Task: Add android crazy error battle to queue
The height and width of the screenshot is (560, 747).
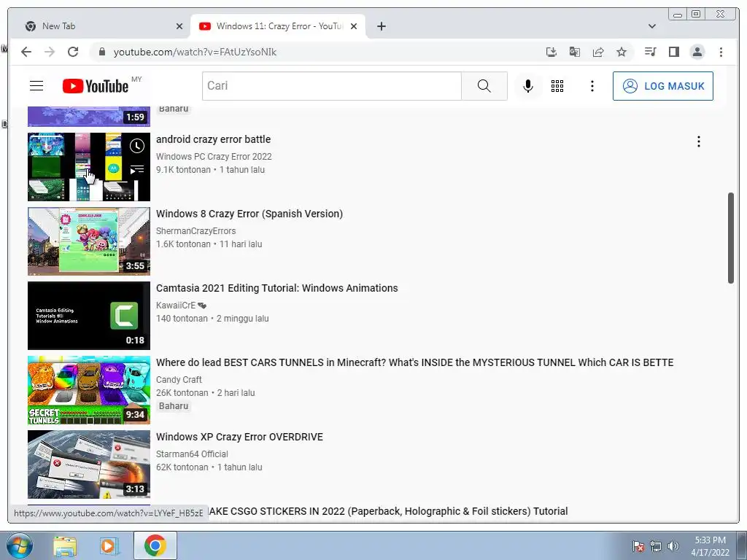Action: [x=136, y=169]
